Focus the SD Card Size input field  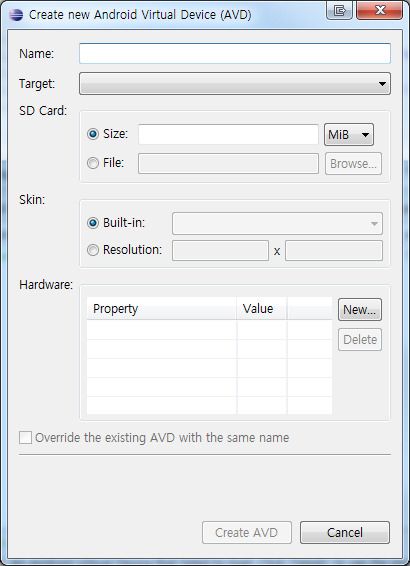tap(228, 135)
